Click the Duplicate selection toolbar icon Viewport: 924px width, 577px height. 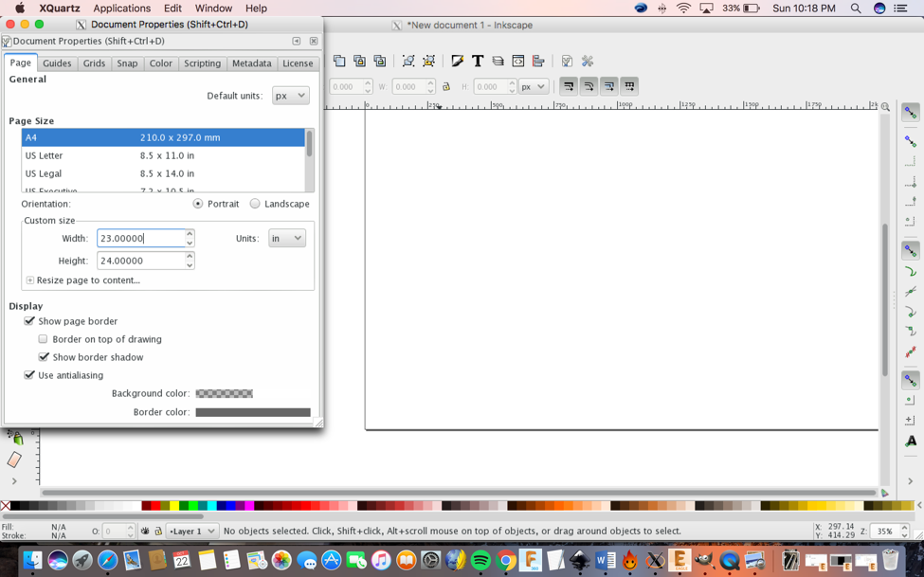[x=339, y=61]
